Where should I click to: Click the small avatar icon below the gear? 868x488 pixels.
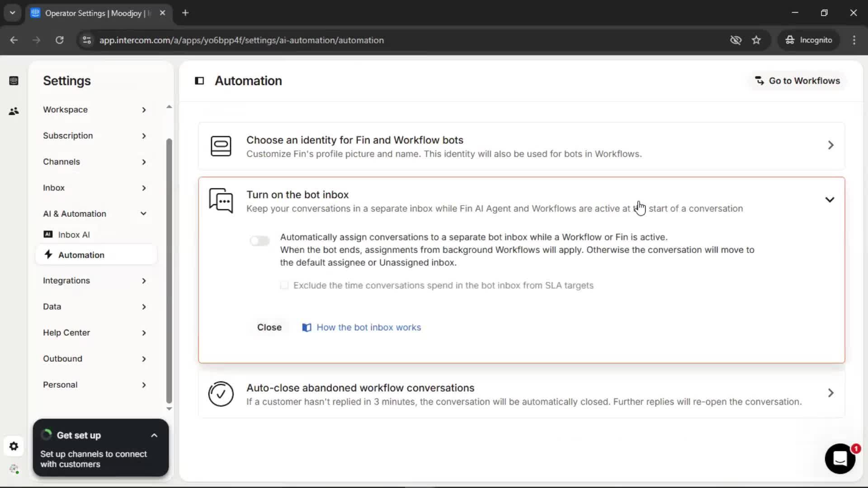click(14, 469)
